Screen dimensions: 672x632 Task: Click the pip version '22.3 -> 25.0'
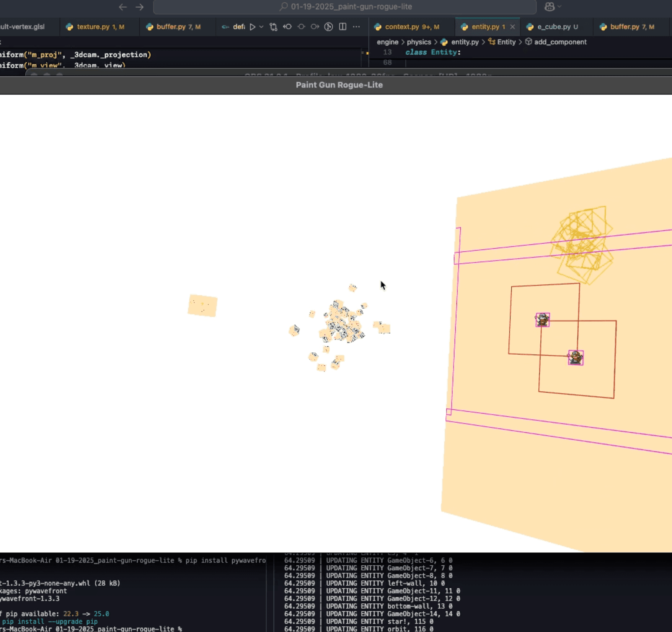pos(86,614)
